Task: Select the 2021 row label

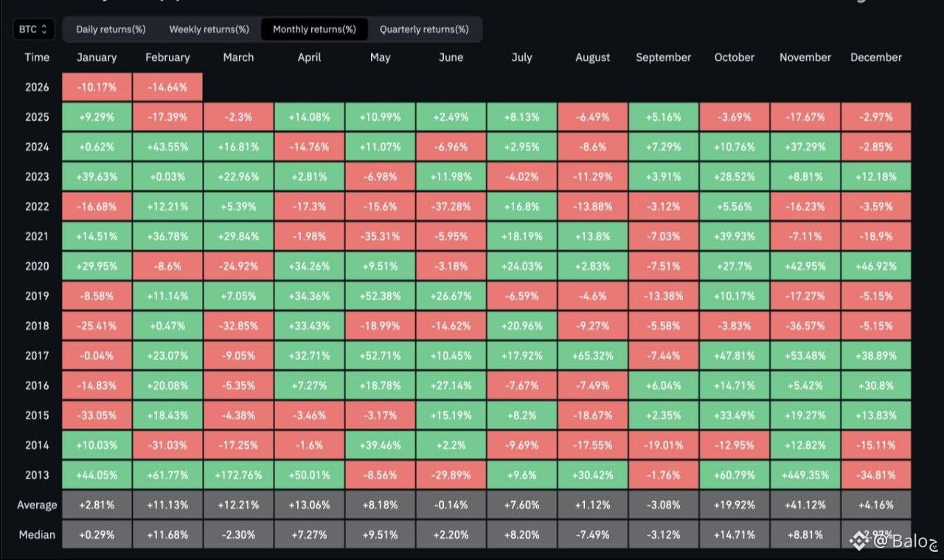Action: 37,237
